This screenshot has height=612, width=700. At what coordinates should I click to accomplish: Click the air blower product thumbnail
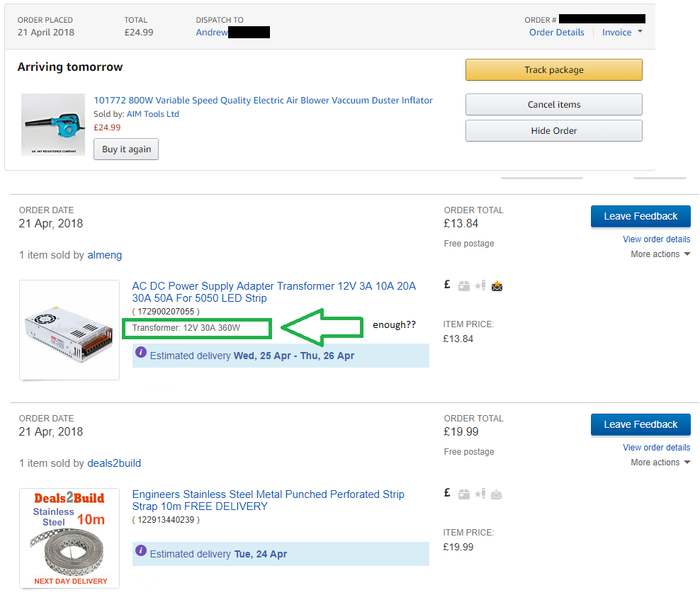click(53, 125)
